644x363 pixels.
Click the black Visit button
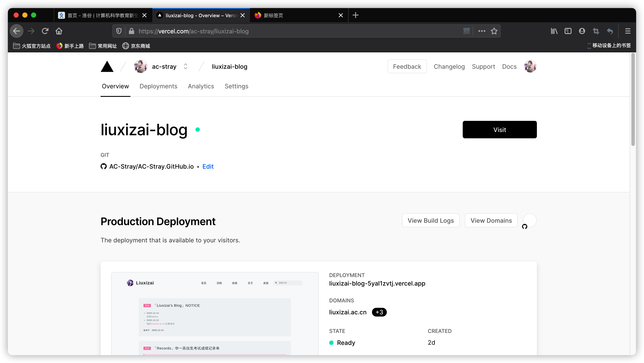coord(500,130)
